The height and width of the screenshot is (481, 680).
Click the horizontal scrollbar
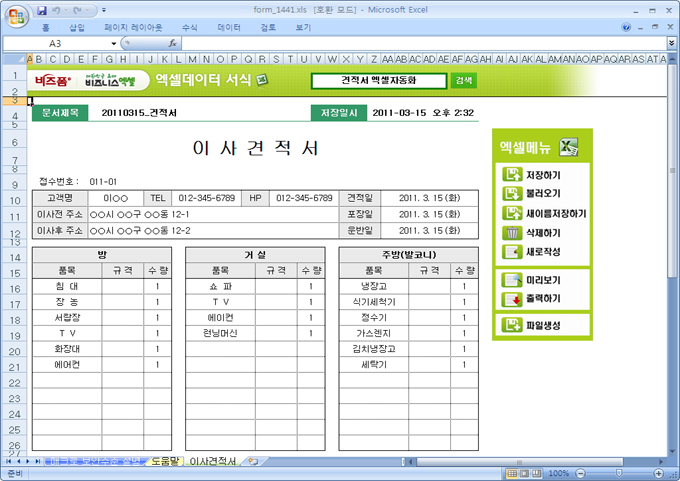(520, 462)
